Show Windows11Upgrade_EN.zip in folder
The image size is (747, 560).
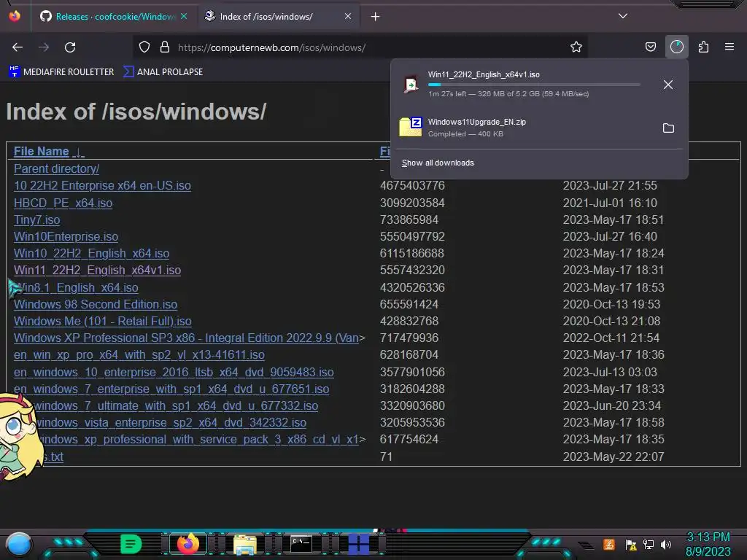(x=668, y=128)
